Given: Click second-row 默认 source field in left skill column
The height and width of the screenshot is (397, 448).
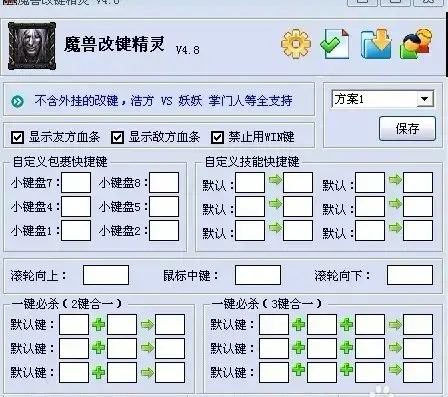Looking at the screenshot, I should [250, 206].
